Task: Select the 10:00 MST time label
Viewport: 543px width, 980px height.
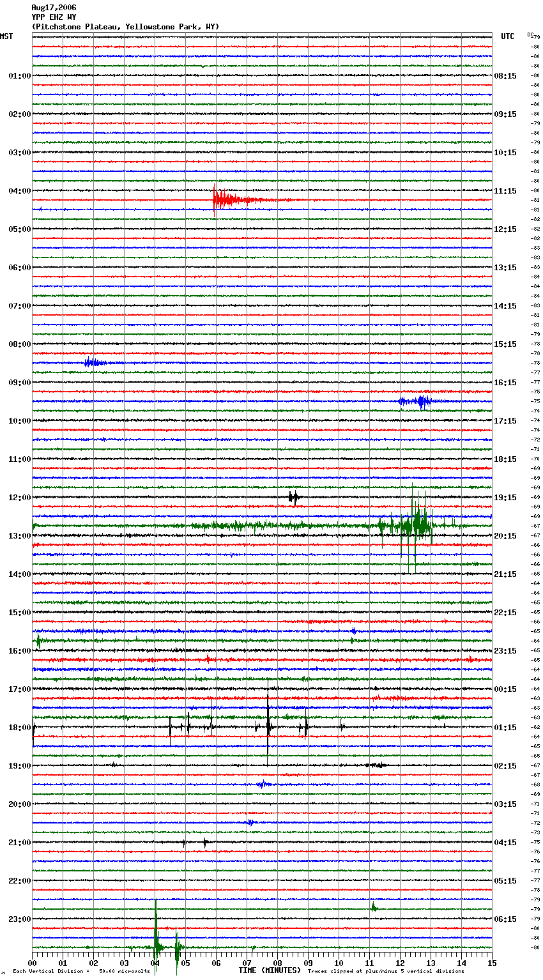Action: [20, 421]
